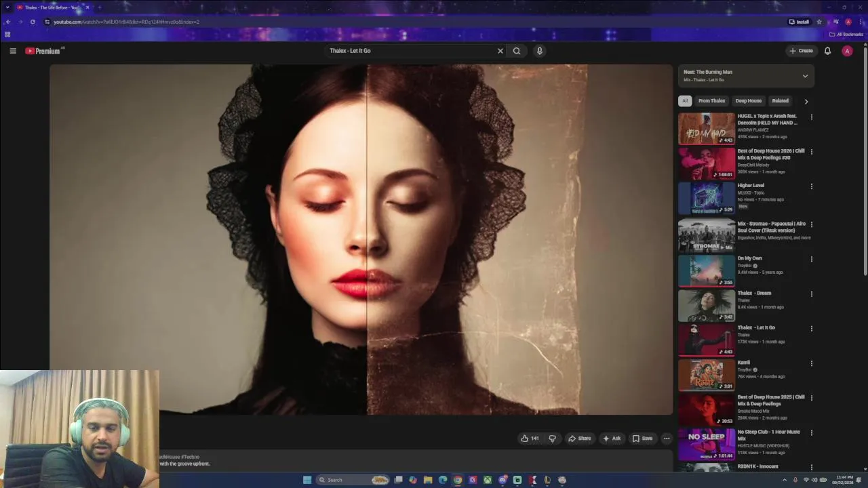This screenshot has width=868, height=488.
Task: Open HUGEL x Topic HELD MY HAND thumbnail
Action: (x=707, y=128)
